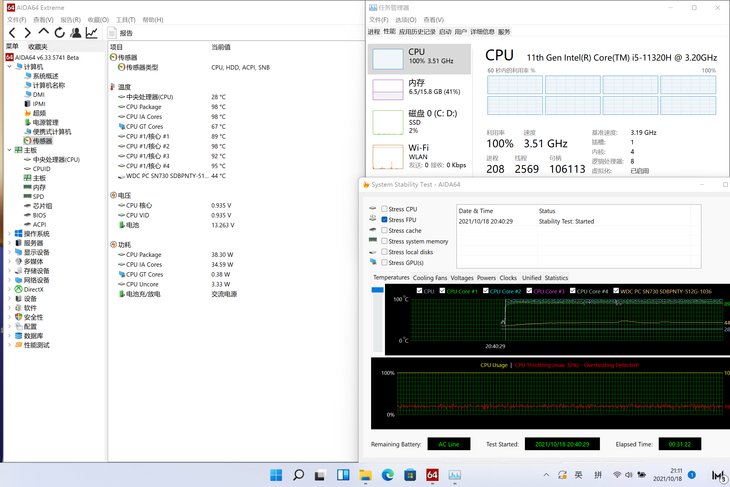Open Task Manager's 详细信息 tab
The image size is (730, 487).
coord(482,32)
